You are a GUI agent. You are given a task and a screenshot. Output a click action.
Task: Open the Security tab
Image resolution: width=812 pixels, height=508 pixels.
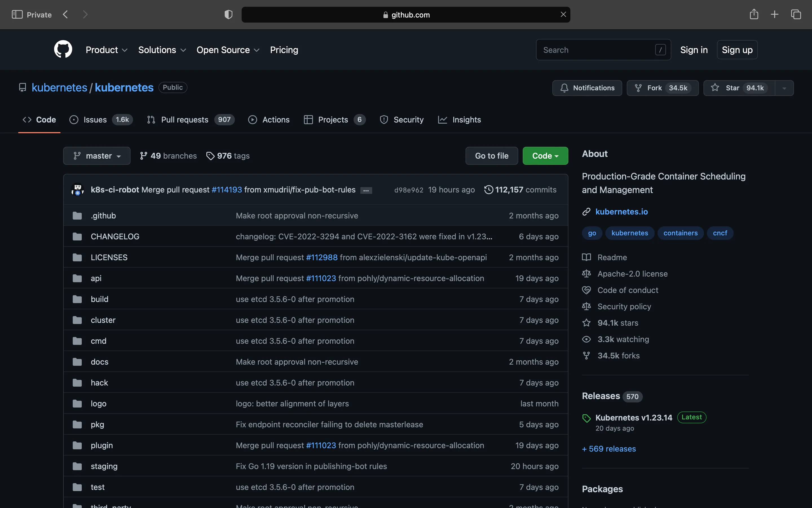click(402, 120)
